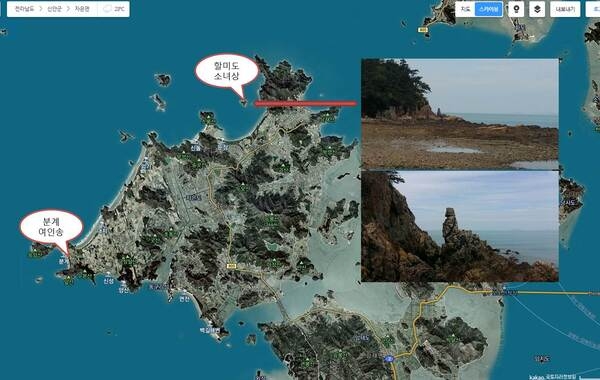Click the cut-off button at the top-right edge
600x380 pixels.
593,9
